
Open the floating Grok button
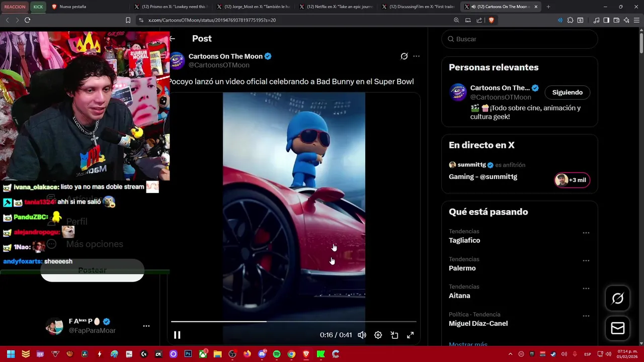[617, 298]
